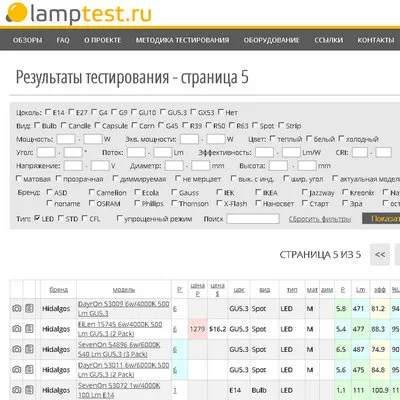Screen dimensions: 400x400
Task: Click the Сбросить фильтры link
Action: pos(320,219)
